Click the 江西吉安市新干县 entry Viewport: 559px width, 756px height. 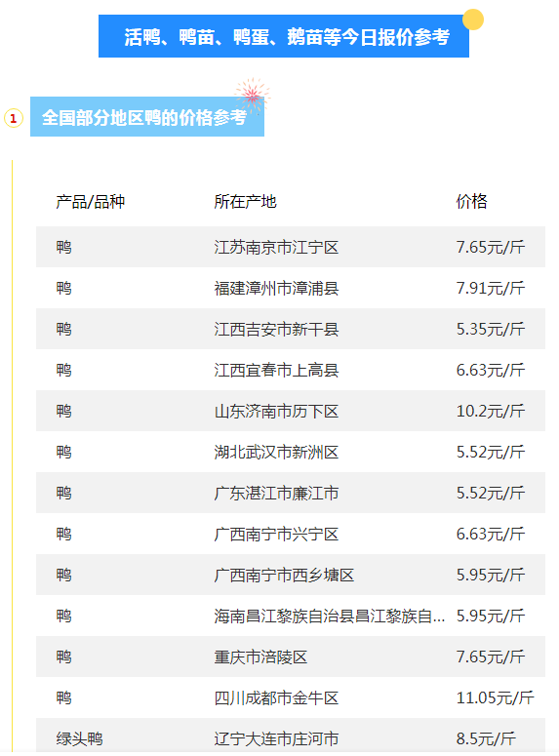(276, 330)
